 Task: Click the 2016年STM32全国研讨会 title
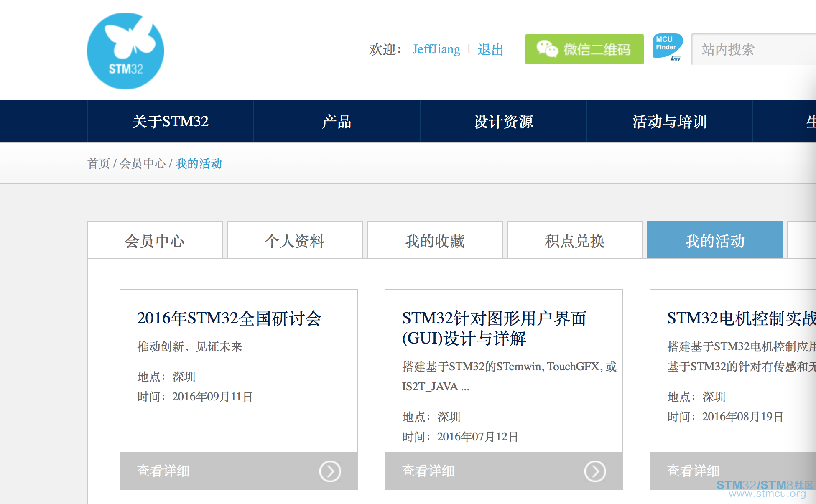(229, 318)
